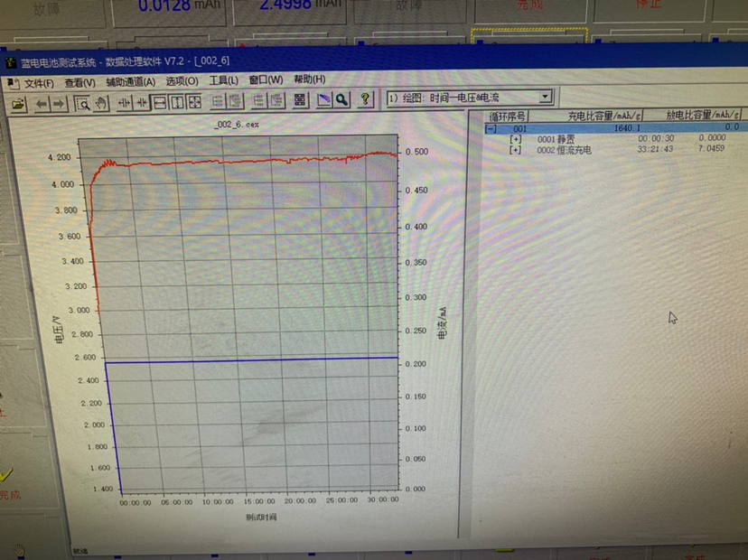Click the question mark help icon

coord(366,99)
